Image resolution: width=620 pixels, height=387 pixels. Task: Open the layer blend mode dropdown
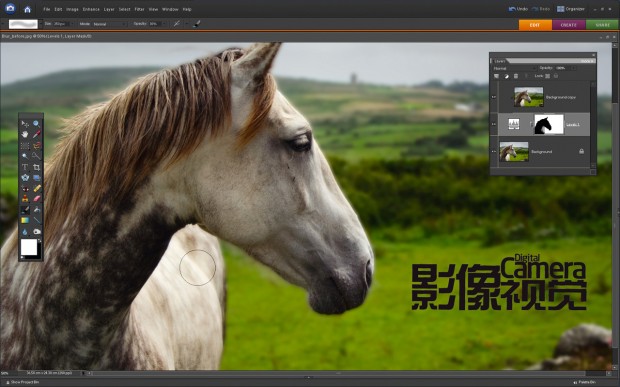pyautogui.click(x=514, y=68)
